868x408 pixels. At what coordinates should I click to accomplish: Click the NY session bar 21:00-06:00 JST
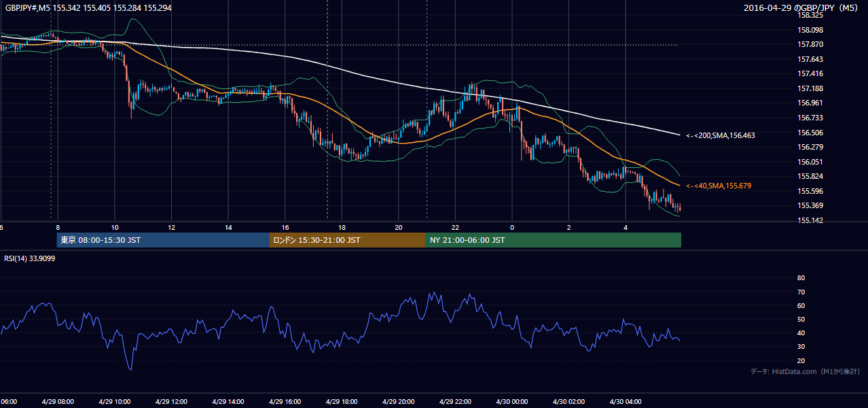click(554, 240)
